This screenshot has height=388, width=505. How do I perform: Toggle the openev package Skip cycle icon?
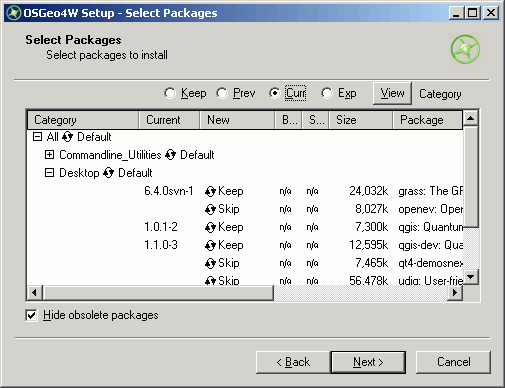click(210, 209)
